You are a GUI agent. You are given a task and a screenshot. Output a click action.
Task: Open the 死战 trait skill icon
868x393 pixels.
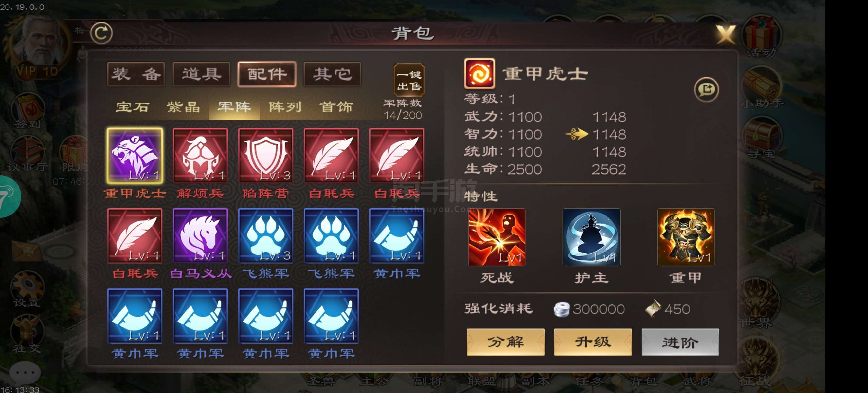497,237
